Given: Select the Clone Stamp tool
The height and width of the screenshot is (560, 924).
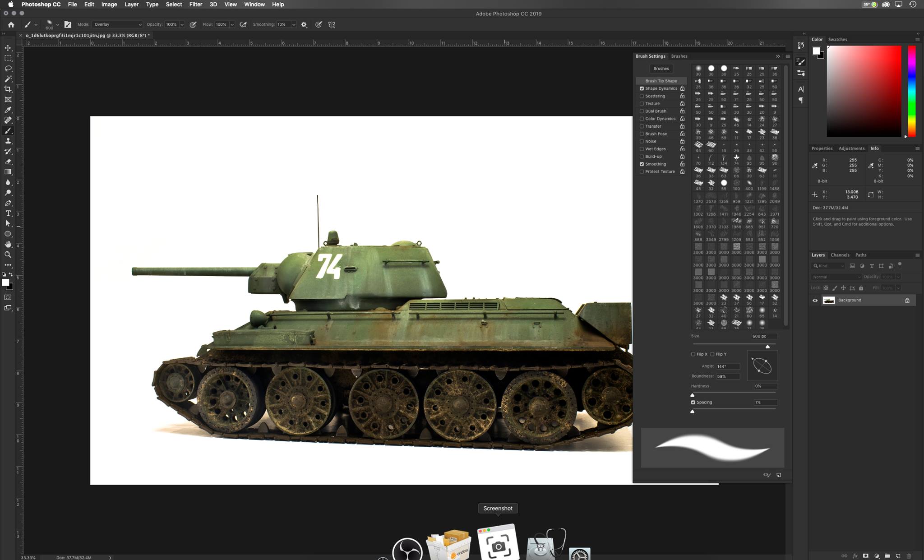Looking at the screenshot, I should click(8, 141).
